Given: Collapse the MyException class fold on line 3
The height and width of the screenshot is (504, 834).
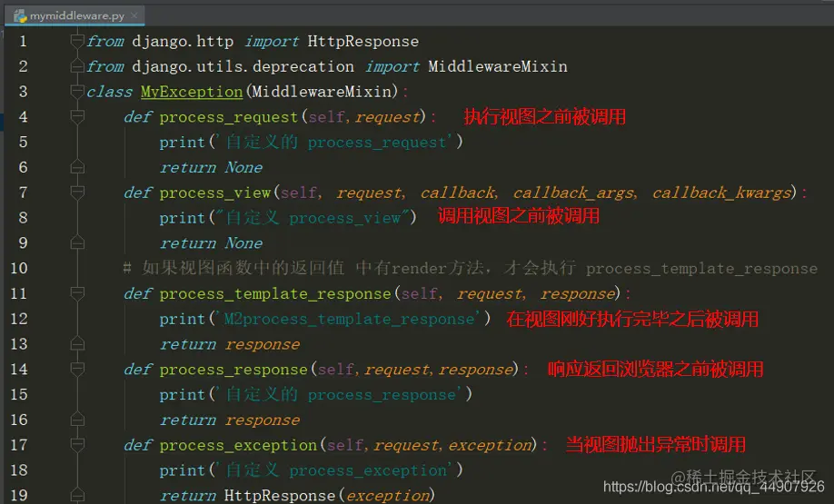Looking at the screenshot, I should tap(77, 92).
